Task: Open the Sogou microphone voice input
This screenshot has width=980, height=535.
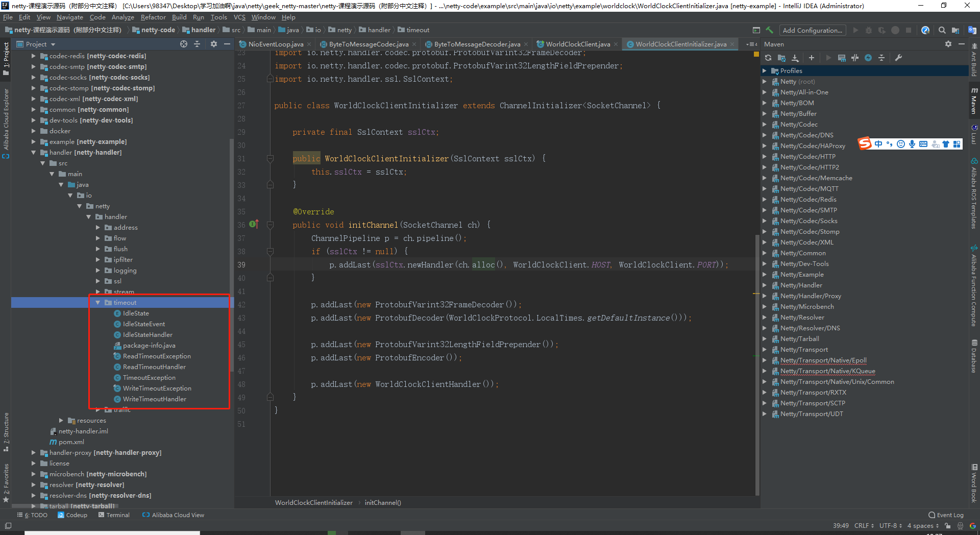Action: coord(912,144)
